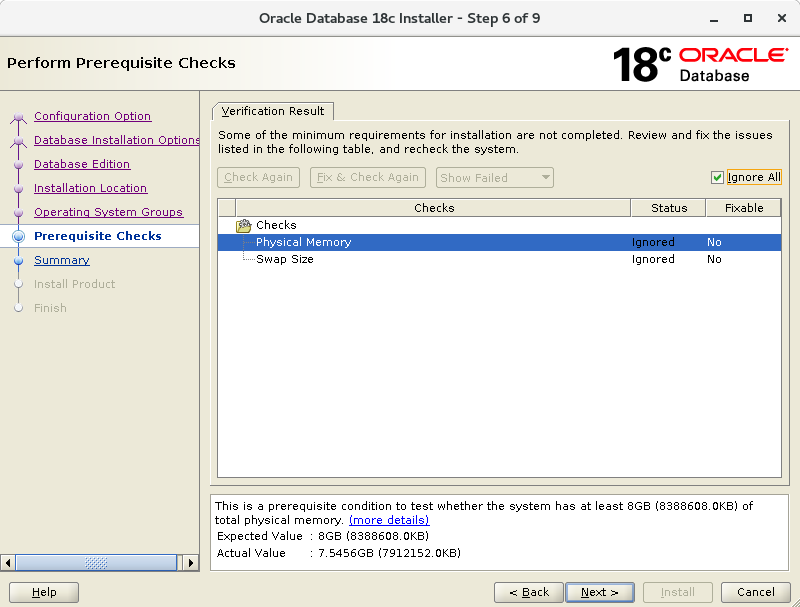Image resolution: width=800 pixels, height=607 pixels.
Task: Click the Installation Location step bullet
Action: (x=19, y=189)
